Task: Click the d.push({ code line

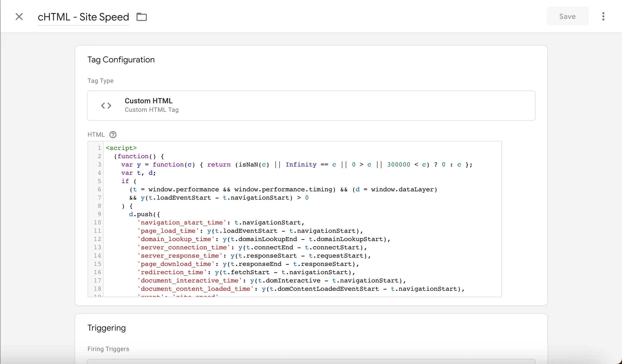Action: (144, 214)
